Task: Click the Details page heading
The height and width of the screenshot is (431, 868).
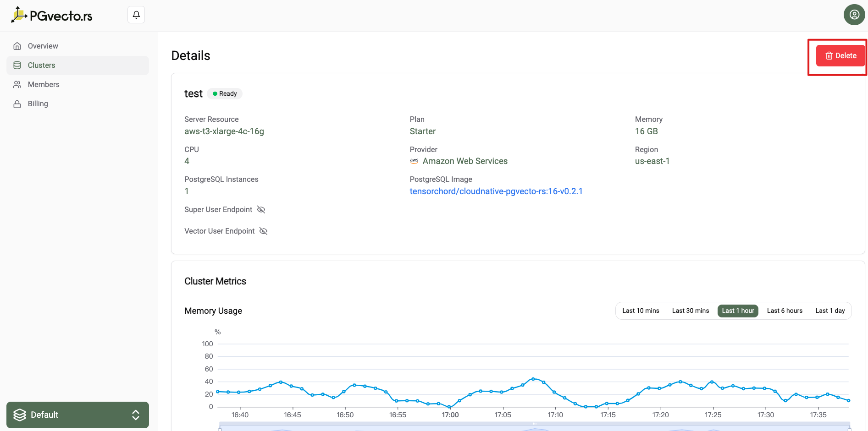Action: pyautogui.click(x=191, y=55)
